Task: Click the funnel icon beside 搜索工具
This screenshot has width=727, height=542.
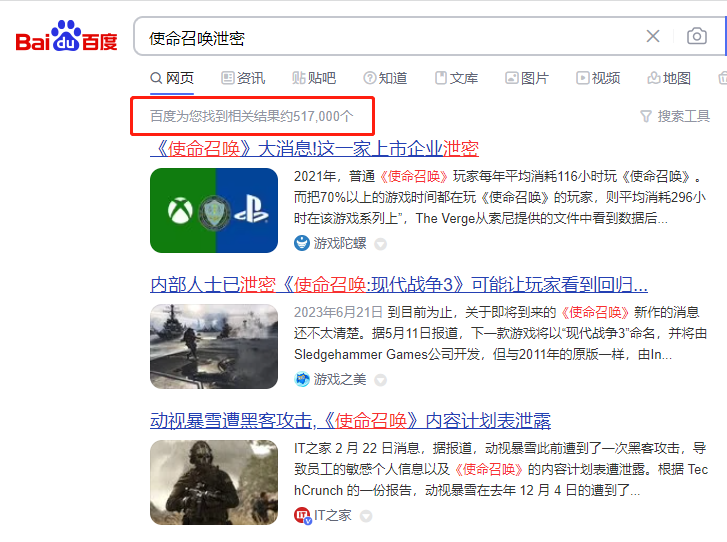Action: [x=646, y=116]
